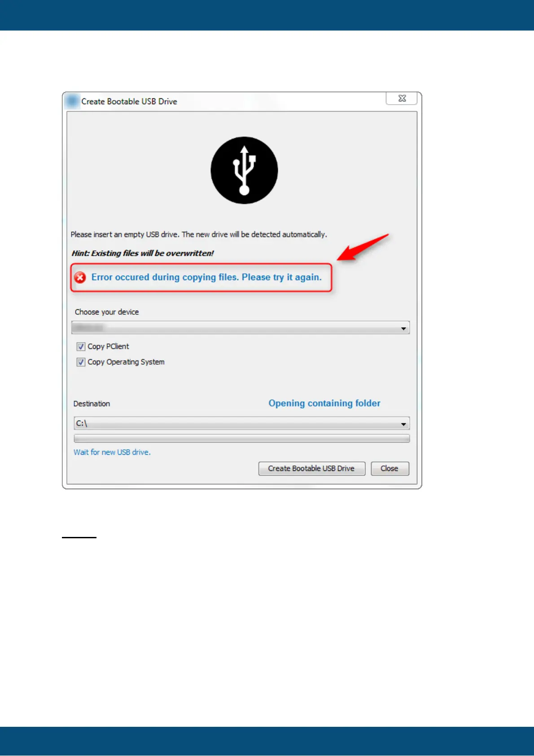Click the copy progress bar
The image size is (534, 756).
coord(241,438)
